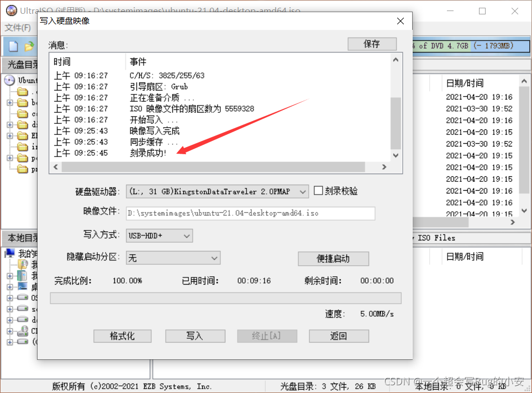The image size is (532, 393).
Task: Click the 便捷启动 button
Action: (333, 259)
